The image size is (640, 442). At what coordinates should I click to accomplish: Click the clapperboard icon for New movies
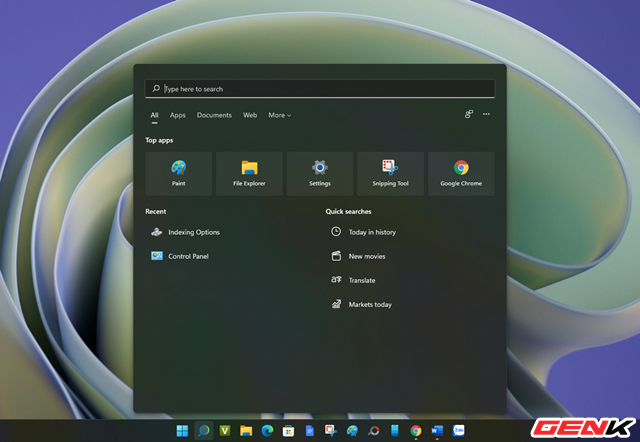click(336, 256)
